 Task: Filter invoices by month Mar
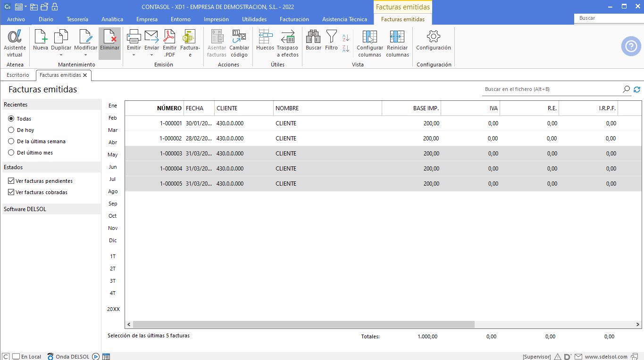(x=113, y=130)
